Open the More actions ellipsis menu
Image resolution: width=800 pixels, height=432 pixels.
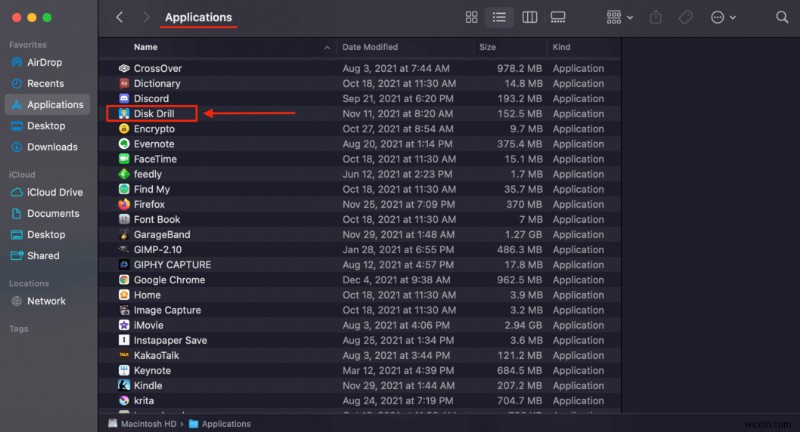(x=722, y=17)
